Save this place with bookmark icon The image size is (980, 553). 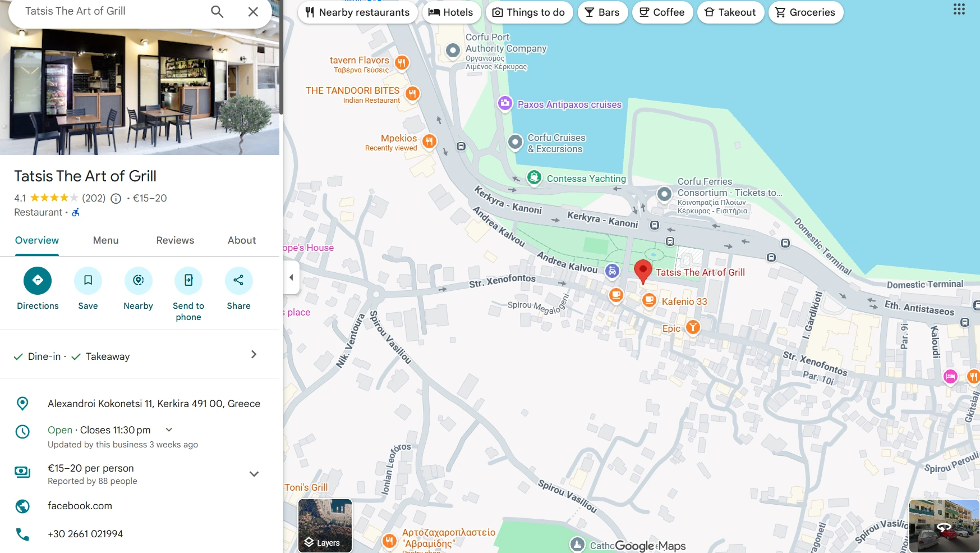pyautogui.click(x=88, y=280)
